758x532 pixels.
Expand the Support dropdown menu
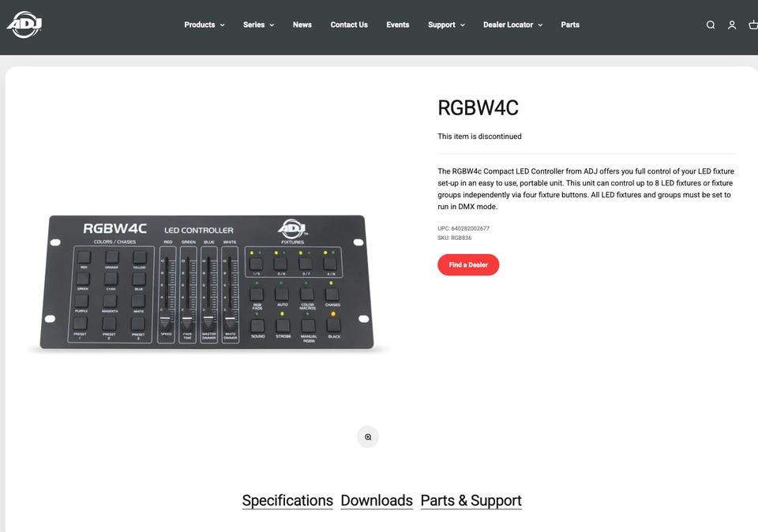[x=446, y=24]
